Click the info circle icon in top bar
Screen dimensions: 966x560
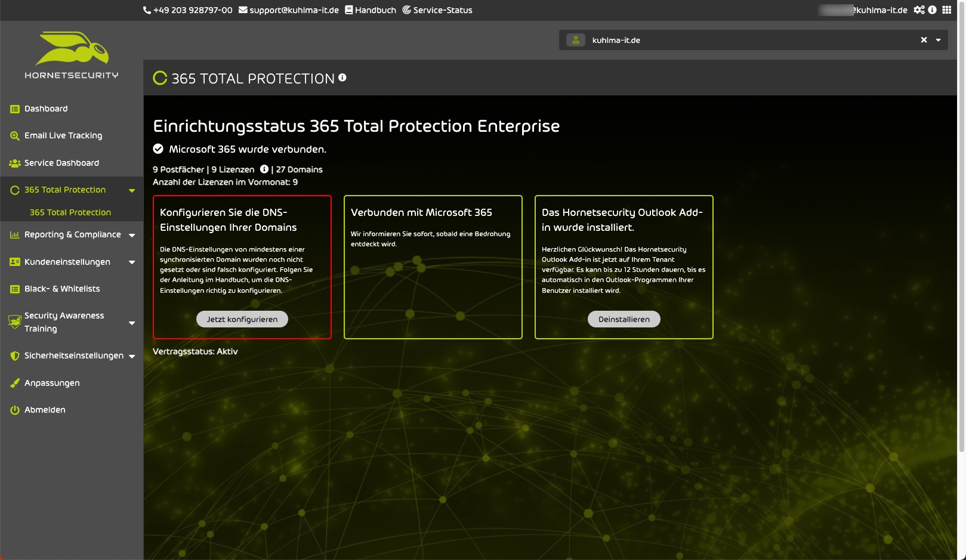pyautogui.click(x=932, y=10)
